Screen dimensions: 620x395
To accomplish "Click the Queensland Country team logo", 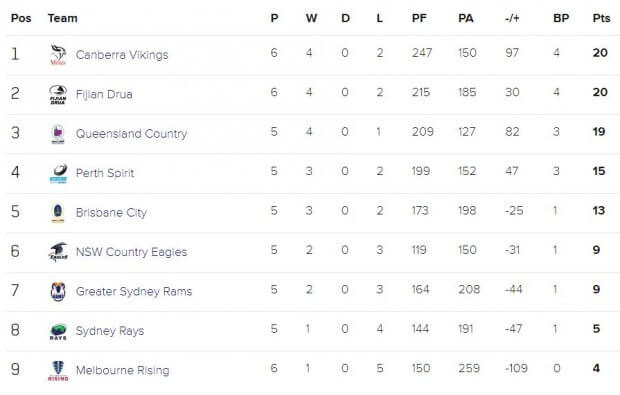I will [x=58, y=134].
